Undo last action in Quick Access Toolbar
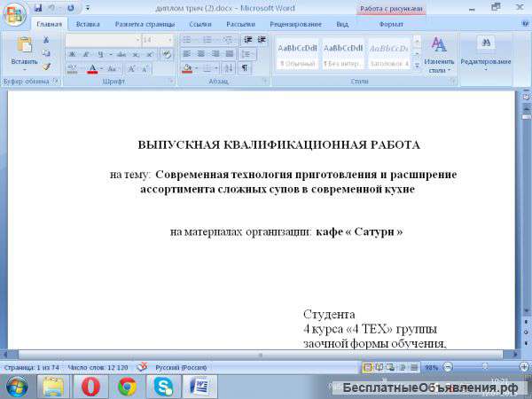 tap(52, 8)
